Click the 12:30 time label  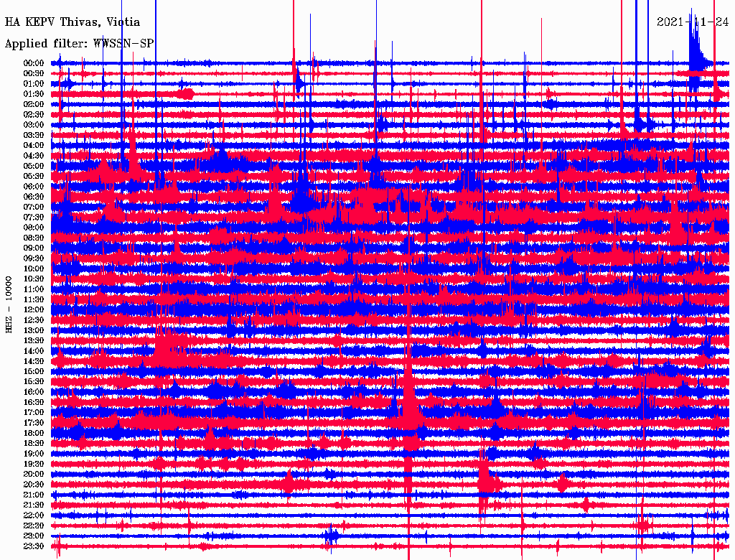pos(34,320)
